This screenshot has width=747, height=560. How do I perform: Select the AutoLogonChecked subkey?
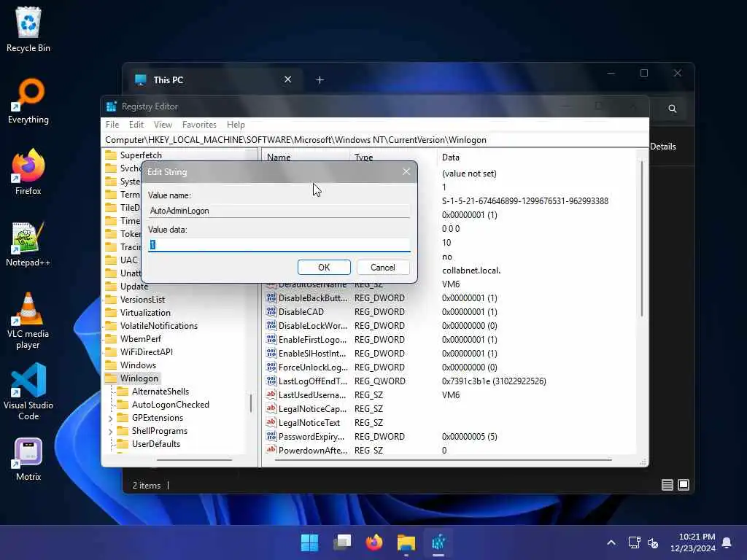(170, 405)
